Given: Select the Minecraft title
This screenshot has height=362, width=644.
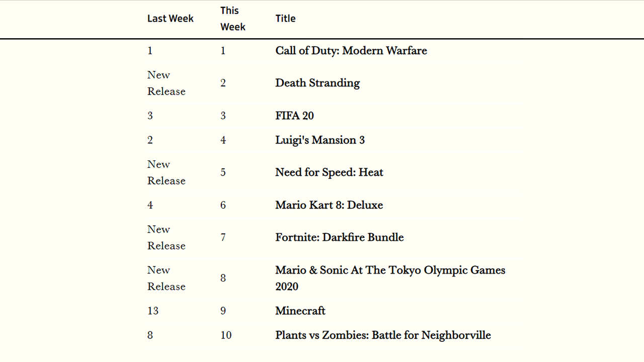Looking at the screenshot, I should tap(300, 311).
